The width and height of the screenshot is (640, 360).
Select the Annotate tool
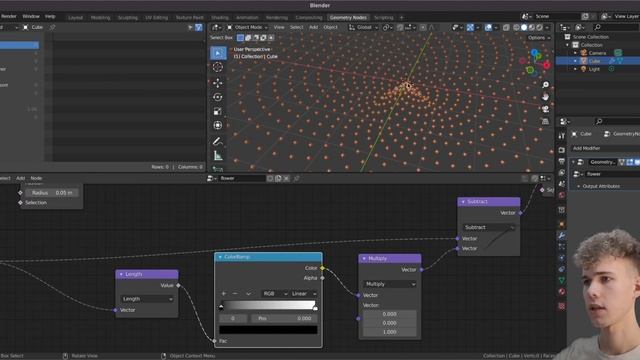tap(218, 142)
